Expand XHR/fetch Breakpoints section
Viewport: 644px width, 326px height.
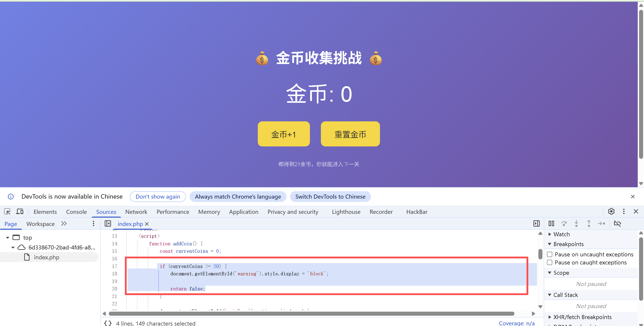point(550,317)
